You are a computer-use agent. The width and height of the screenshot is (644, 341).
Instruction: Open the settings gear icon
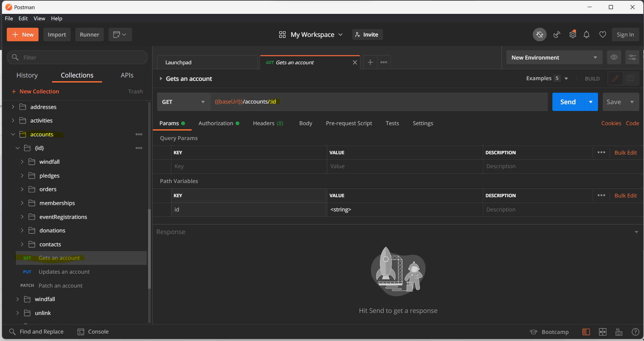click(x=573, y=35)
